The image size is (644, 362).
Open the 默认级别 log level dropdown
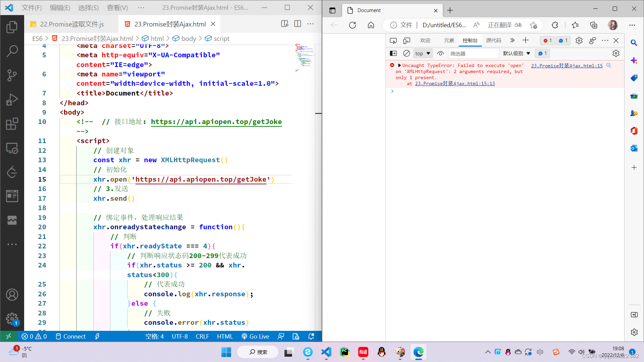pyautogui.click(x=516, y=53)
